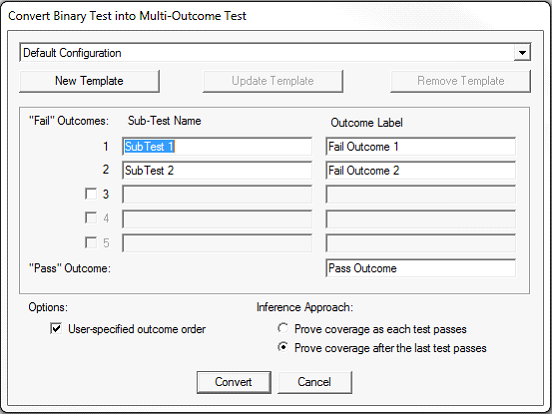This screenshot has height=415, width=553.
Task: Click the SubTest 2 name field
Action: pyautogui.click(x=217, y=171)
